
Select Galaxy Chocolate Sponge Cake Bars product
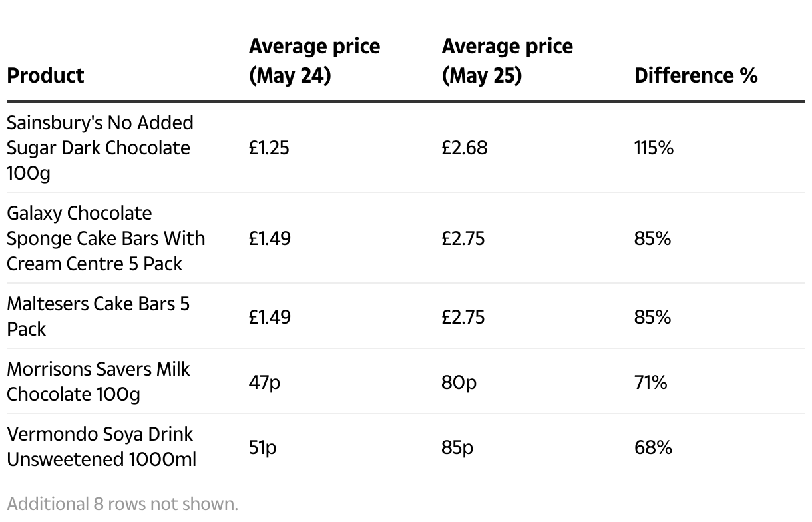pyautogui.click(x=105, y=238)
